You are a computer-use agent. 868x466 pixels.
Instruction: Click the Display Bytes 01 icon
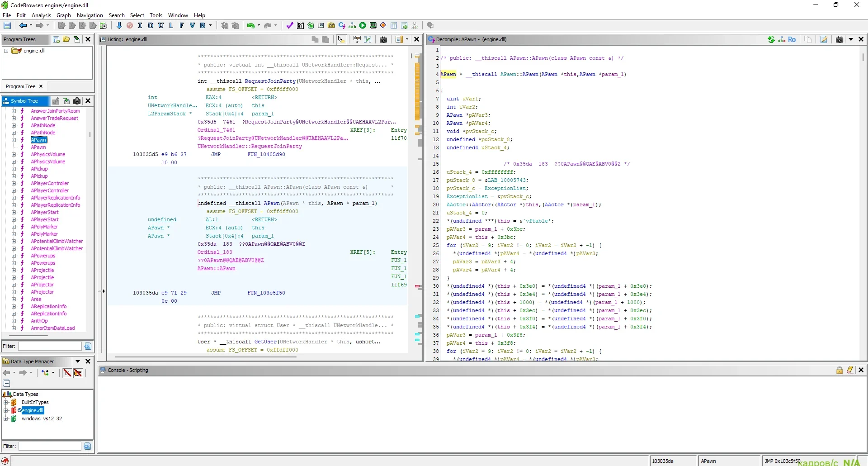pos(300,26)
